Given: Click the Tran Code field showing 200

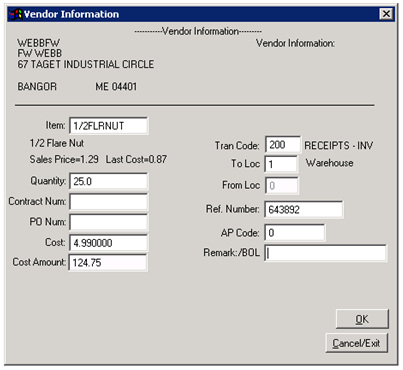Looking at the screenshot, I should coord(283,145).
